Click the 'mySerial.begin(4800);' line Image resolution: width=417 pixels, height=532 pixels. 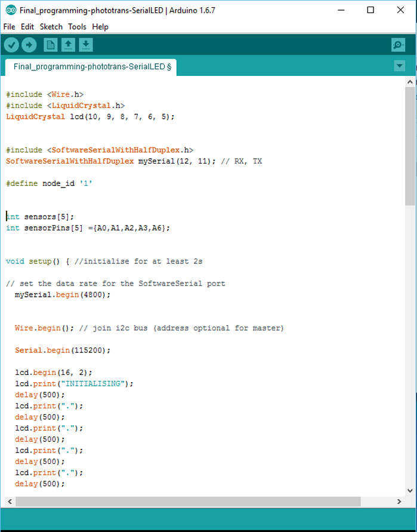point(63,294)
